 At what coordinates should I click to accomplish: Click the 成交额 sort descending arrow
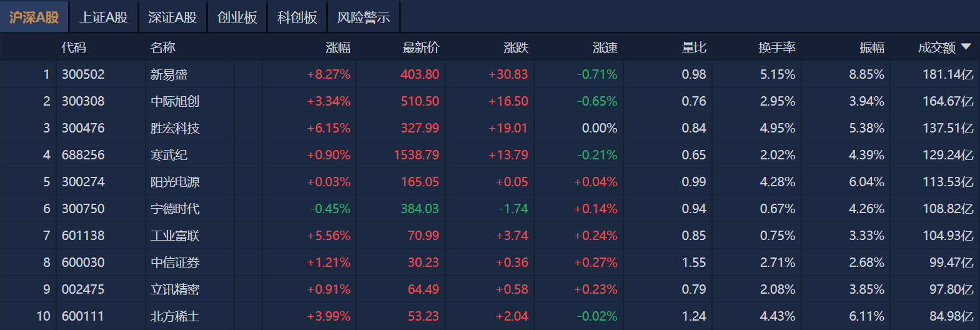click(x=966, y=47)
